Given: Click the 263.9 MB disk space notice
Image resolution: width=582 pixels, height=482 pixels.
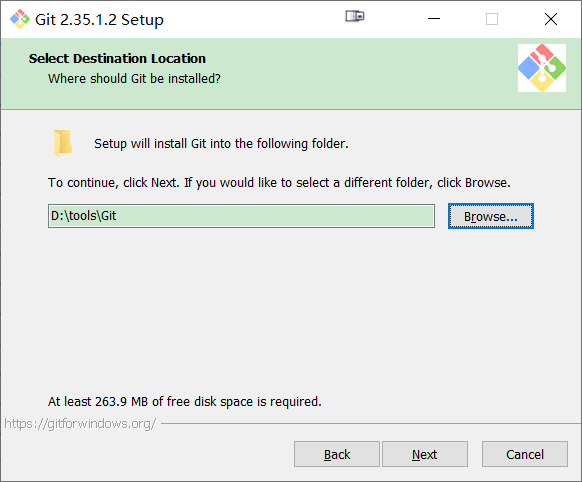Looking at the screenshot, I should [x=184, y=401].
